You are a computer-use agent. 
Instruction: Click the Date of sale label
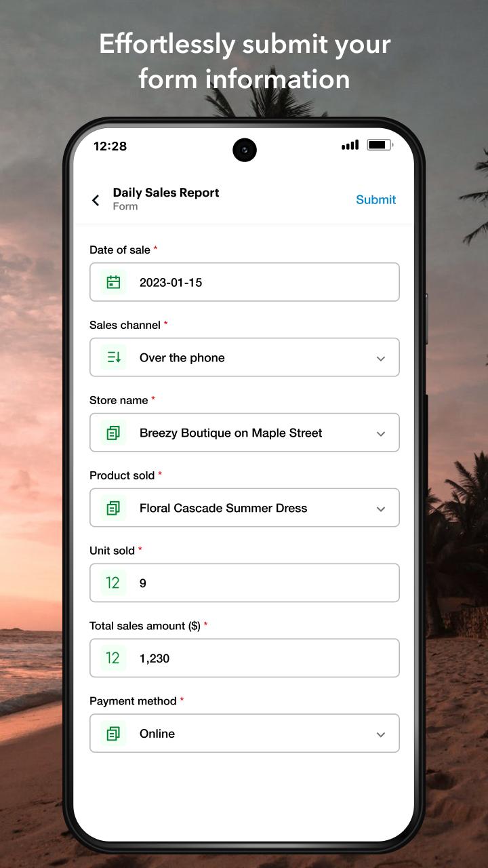pos(120,250)
